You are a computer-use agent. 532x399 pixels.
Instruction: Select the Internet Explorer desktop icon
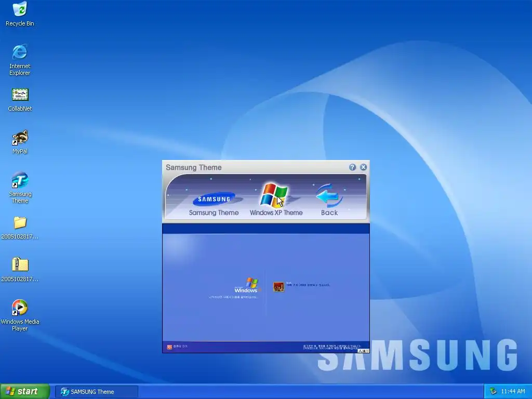click(x=20, y=60)
